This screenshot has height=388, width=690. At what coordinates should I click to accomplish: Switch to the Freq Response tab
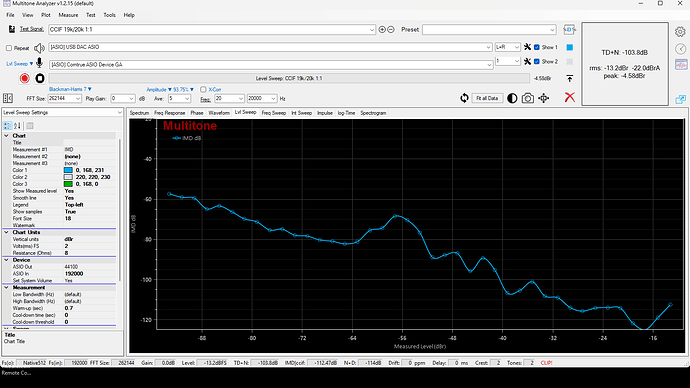pos(169,113)
